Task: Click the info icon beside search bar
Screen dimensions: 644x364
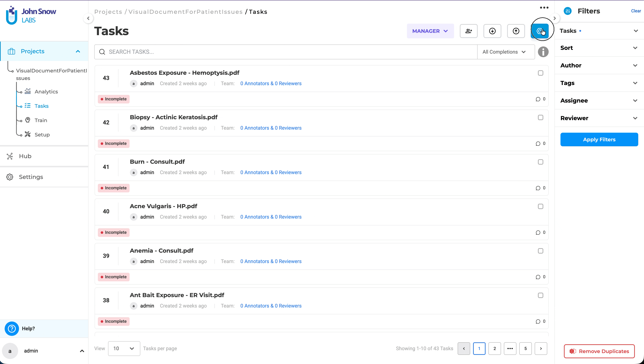Action: point(543,52)
